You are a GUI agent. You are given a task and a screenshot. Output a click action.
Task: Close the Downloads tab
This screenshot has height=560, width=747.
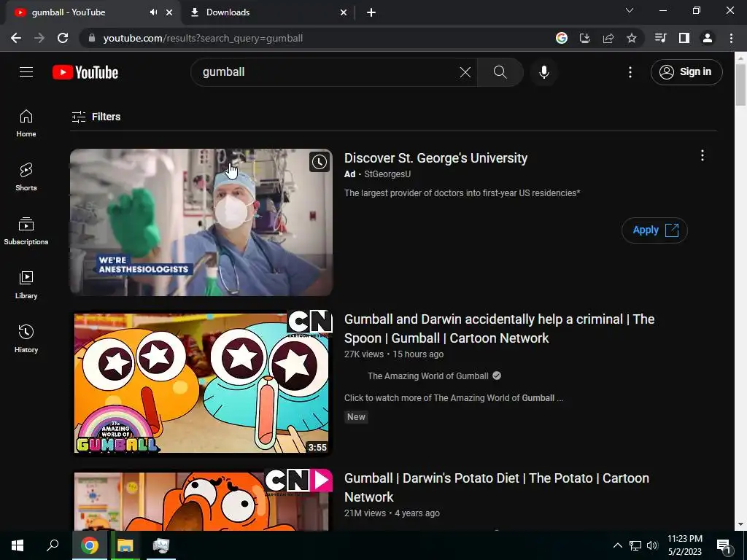point(344,12)
